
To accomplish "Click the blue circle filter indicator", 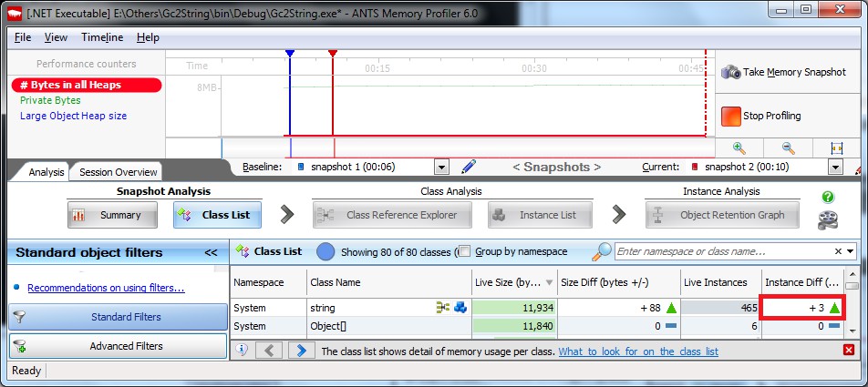I will (325, 251).
